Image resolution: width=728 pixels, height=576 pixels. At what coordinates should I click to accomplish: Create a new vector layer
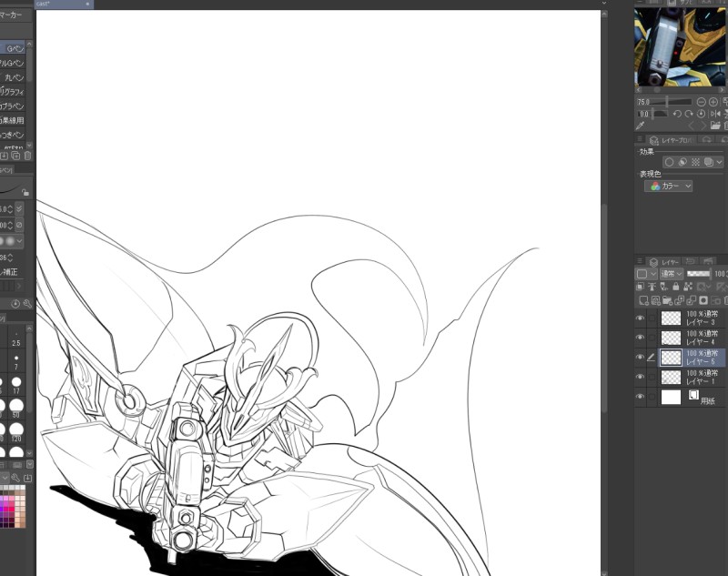(x=655, y=301)
